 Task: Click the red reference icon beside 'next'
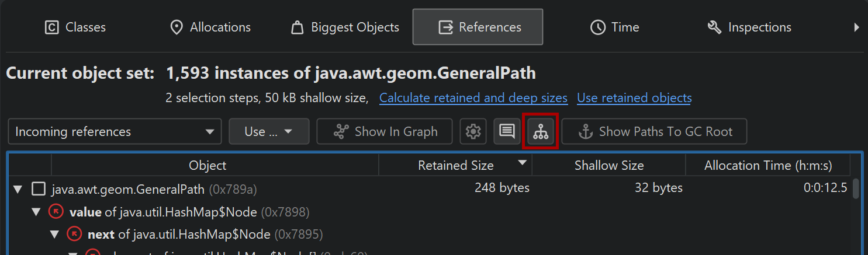[x=74, y=235]
